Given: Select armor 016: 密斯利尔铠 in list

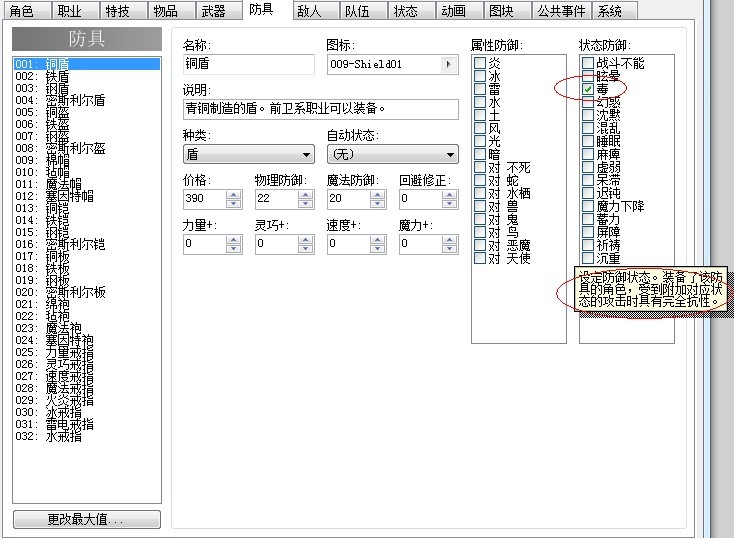Looking at the screenshot, I should point(87,244).
